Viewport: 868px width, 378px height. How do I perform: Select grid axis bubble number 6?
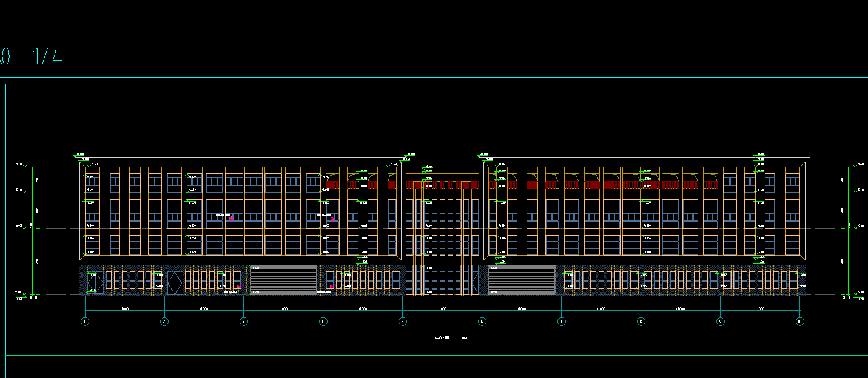click(482, 322)
